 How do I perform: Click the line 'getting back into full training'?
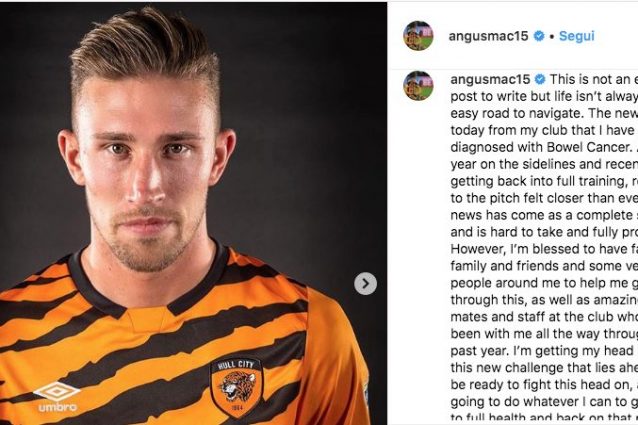coord(544,181)
